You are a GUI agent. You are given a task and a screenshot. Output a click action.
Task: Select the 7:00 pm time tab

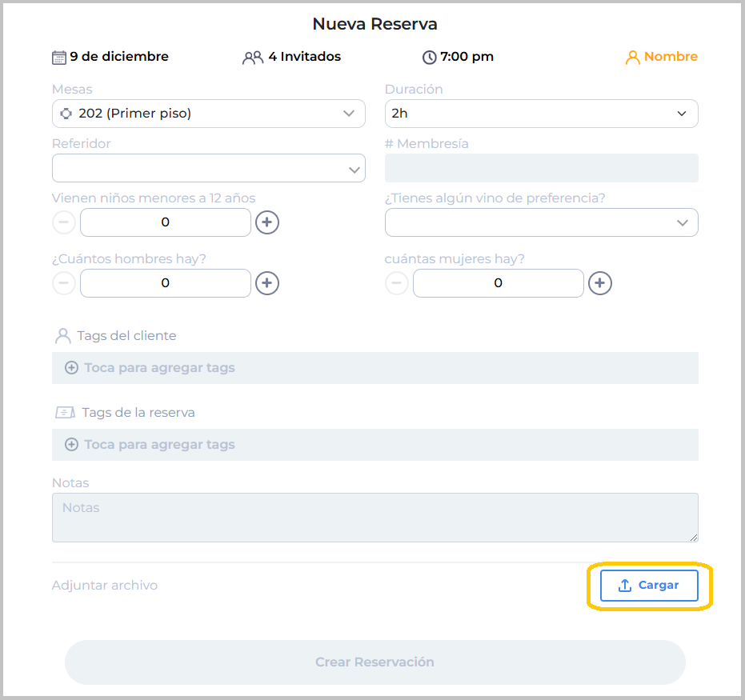tap(467, 57)
